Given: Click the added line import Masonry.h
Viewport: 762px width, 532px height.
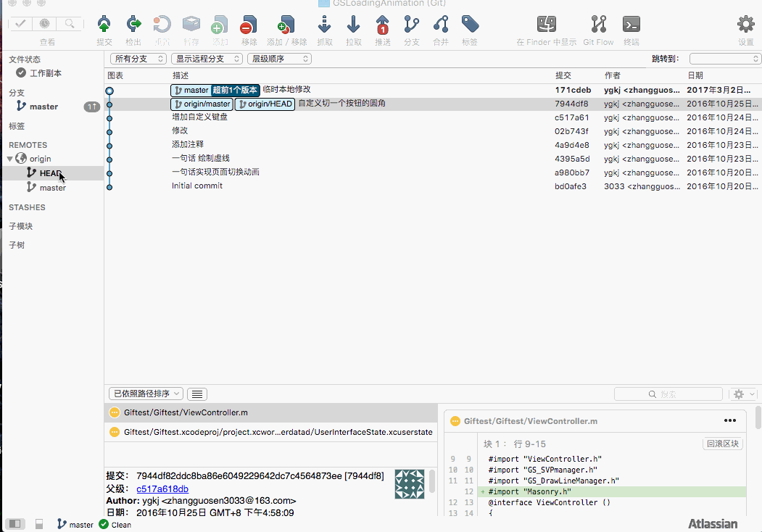Looking at the screenshot, I should pyautogui.click(x=613, y=491).
